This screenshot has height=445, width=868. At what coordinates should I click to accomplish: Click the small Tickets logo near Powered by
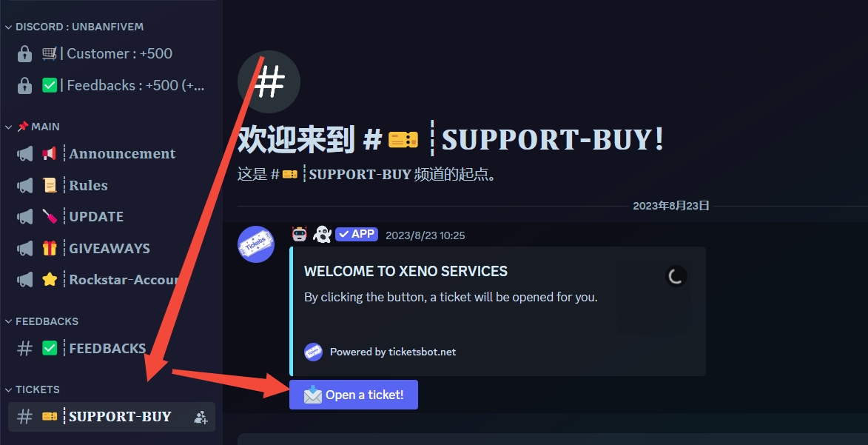click(313, 352)
